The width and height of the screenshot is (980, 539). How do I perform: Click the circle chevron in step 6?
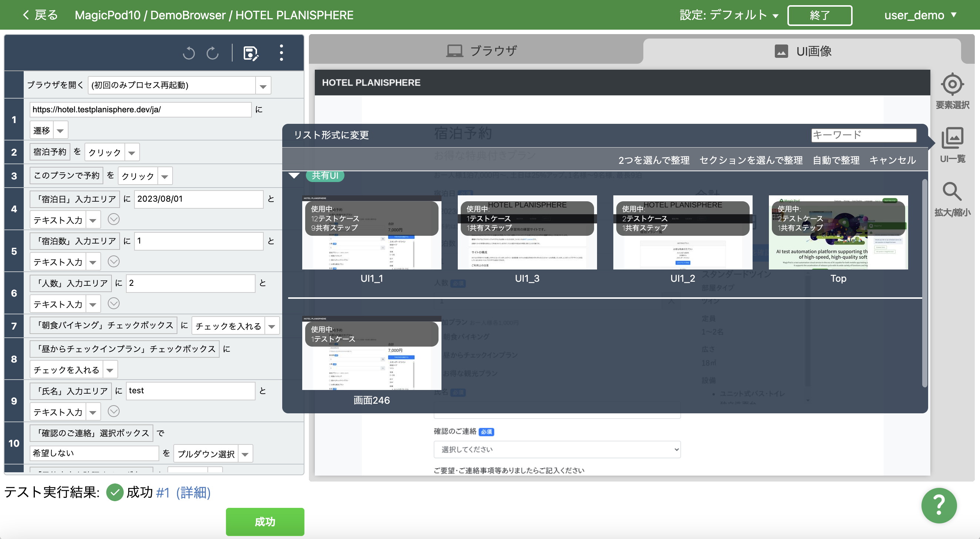point(114,303)
